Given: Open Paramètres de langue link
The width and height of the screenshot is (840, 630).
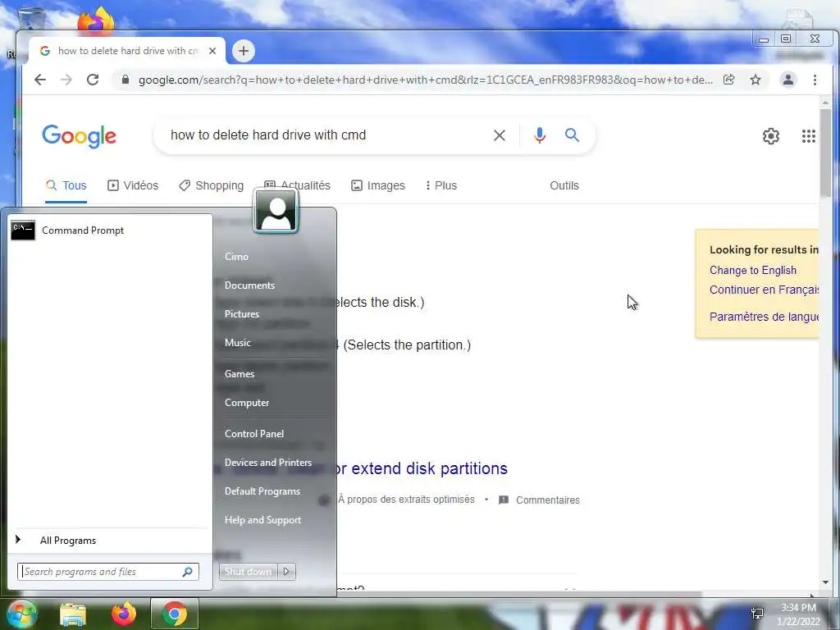Looking at the screenshot, I should [764, 317].
